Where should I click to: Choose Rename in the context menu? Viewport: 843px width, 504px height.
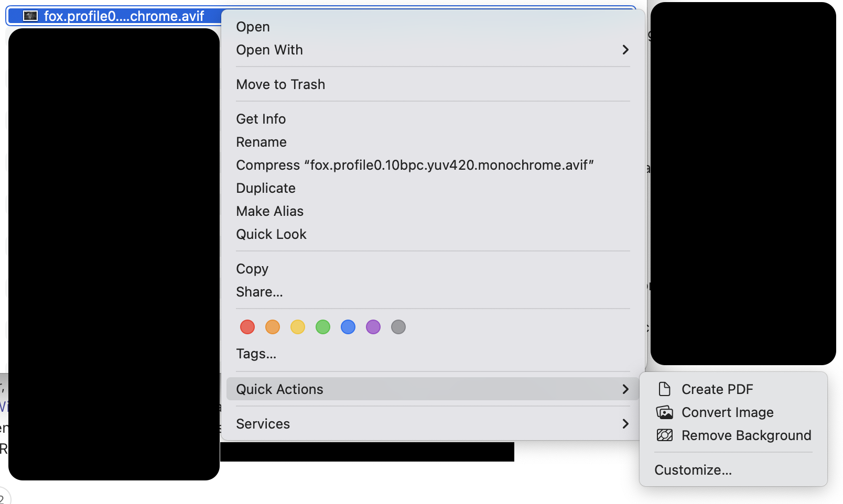(x=433, y=142)
